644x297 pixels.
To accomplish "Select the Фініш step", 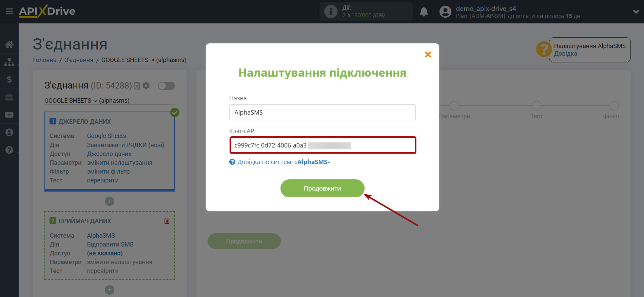I will tap(614, 106).
